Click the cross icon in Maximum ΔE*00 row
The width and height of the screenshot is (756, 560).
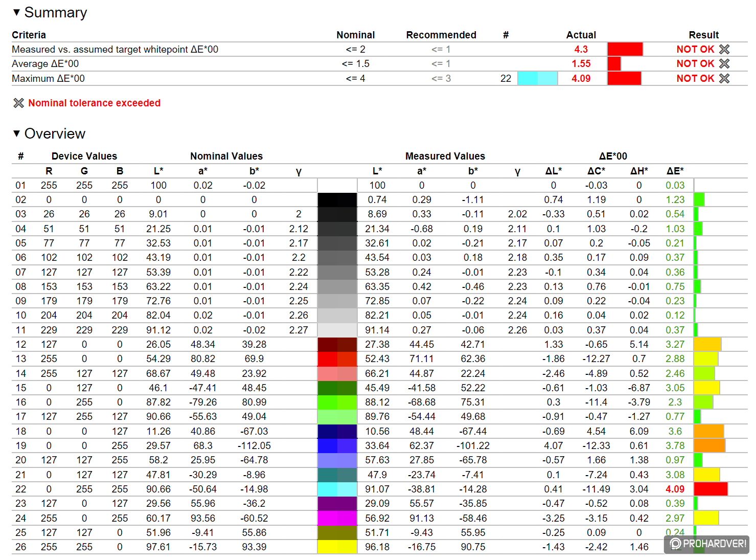pos(724,78)
